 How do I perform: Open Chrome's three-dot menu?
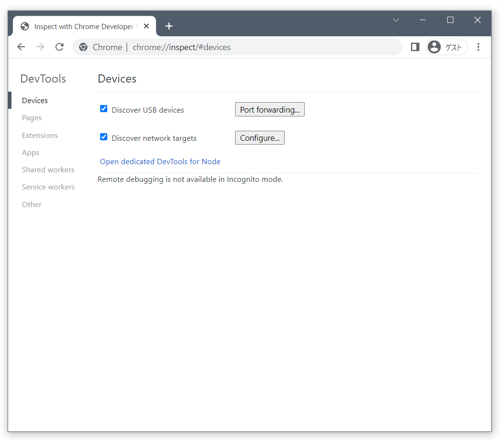click(478, 47)
